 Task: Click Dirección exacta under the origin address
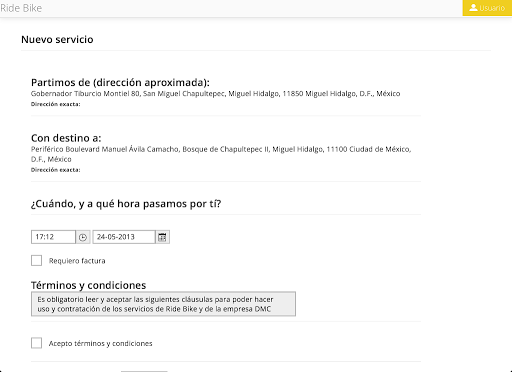click(56, 104)
